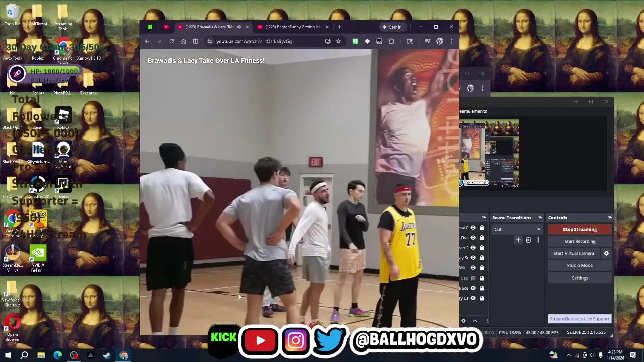The width and height of the screenshot is (644, 362).
Task: Open site information icon in address bar
Action: click(210, 41)
